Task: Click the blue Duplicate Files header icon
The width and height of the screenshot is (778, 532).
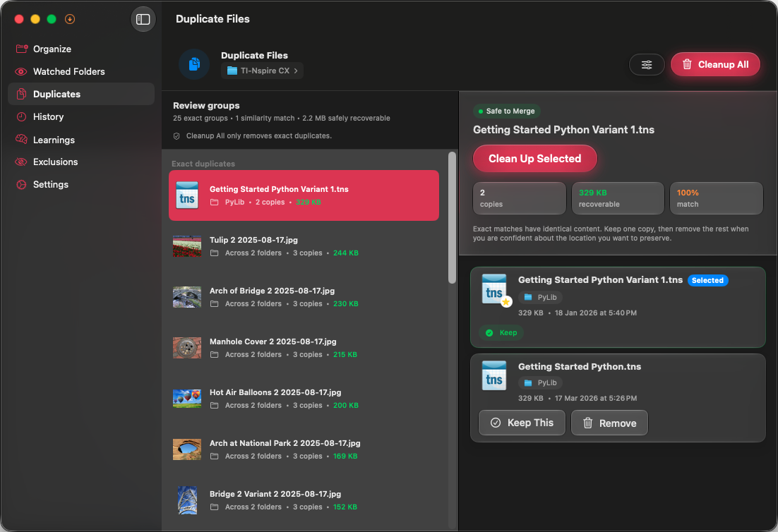Action: 194,64
